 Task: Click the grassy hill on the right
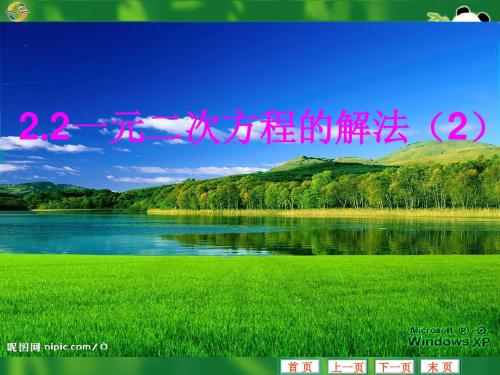(x=437, y=152)
